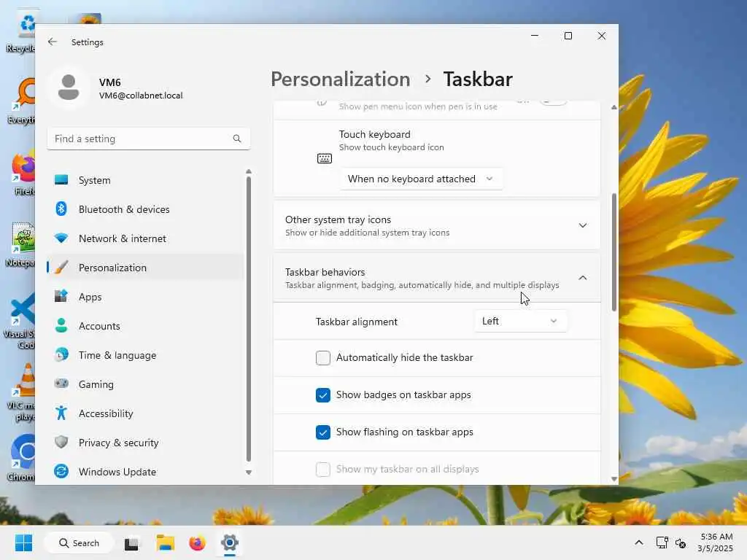Select the Personalization category

146,267
